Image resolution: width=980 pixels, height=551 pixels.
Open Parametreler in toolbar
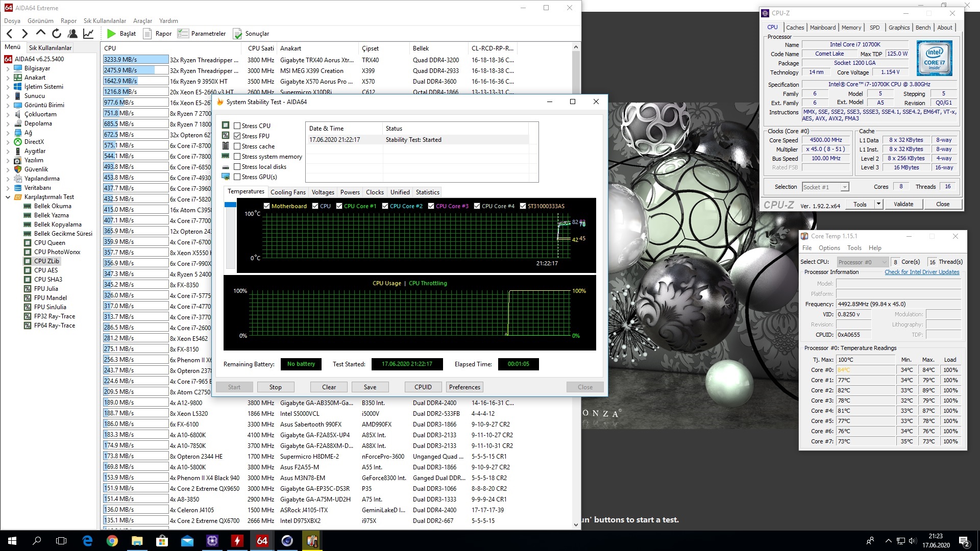(x=202, y=34)
